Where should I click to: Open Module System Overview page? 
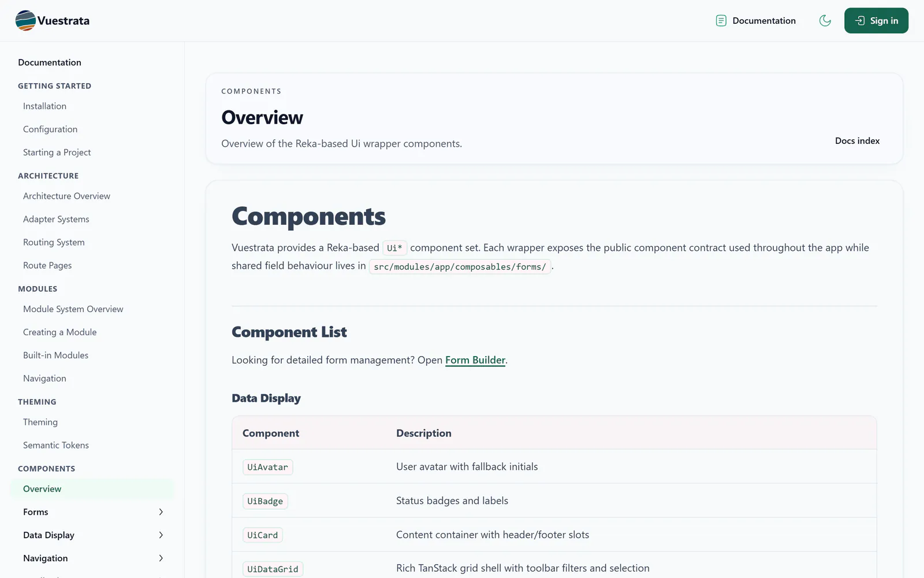coord(73,309)
